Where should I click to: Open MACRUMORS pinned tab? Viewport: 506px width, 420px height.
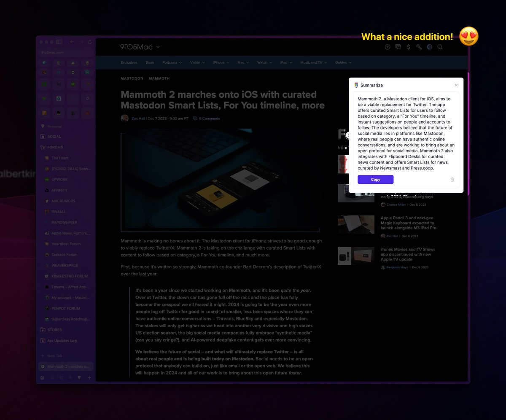63,201
